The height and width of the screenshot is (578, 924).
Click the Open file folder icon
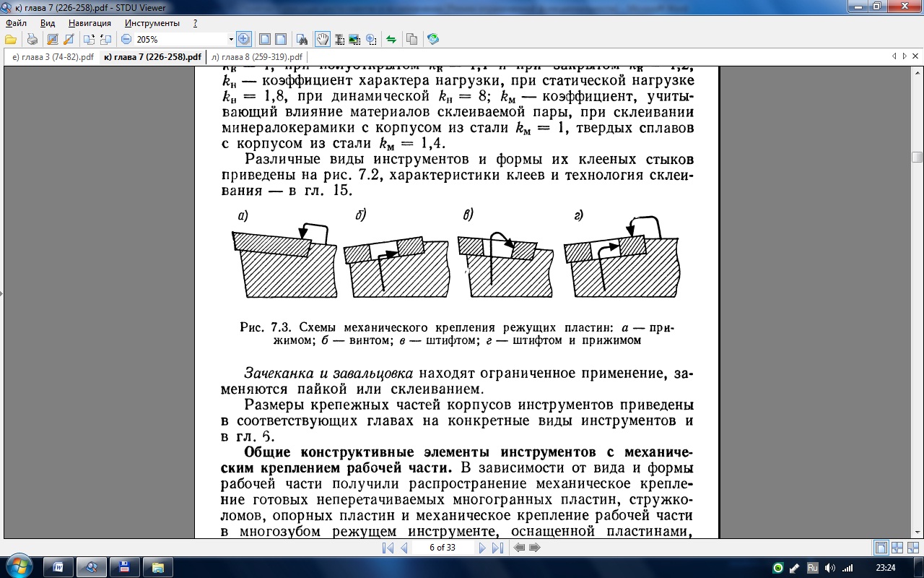tap(11, 39)
